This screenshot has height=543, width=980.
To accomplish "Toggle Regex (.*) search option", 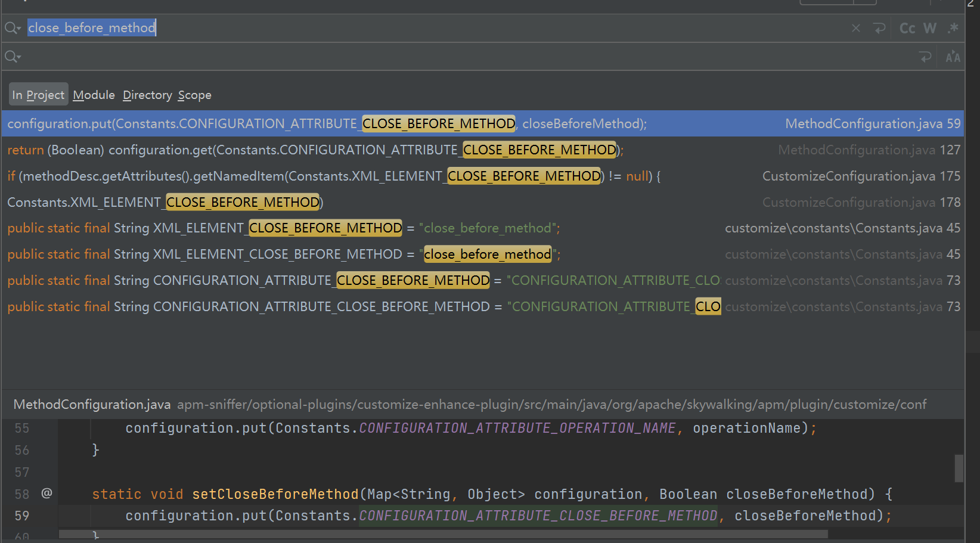I will point(953,28).
